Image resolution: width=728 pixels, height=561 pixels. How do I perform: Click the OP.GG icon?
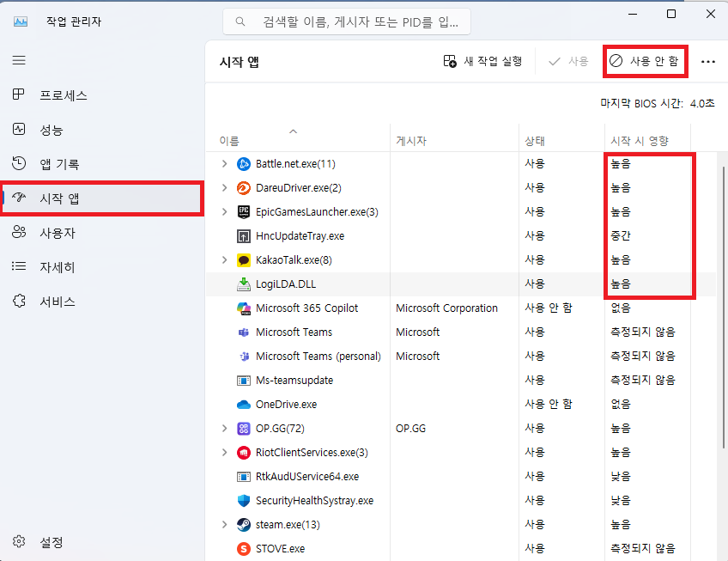[244, 428]
